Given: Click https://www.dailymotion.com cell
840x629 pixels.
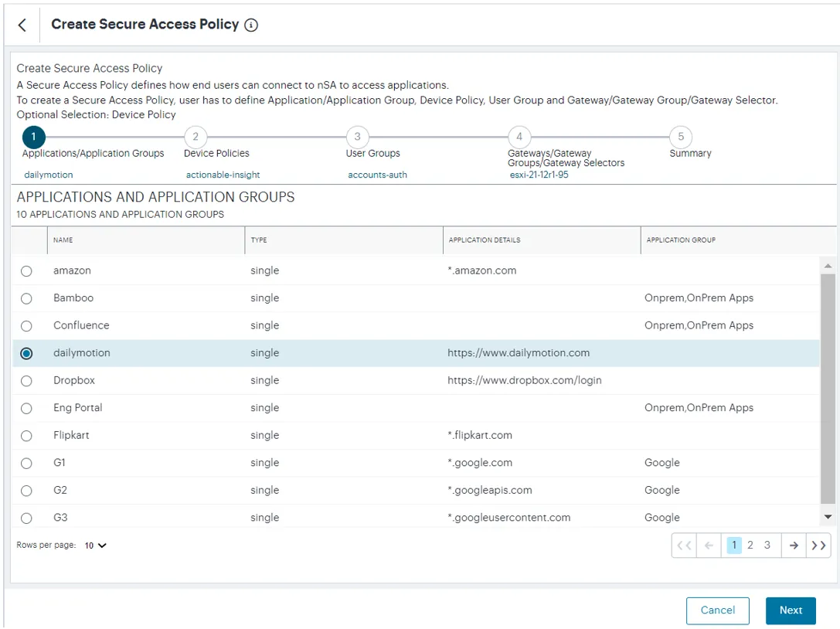Looking at the screenshot, I should point(519,353).
